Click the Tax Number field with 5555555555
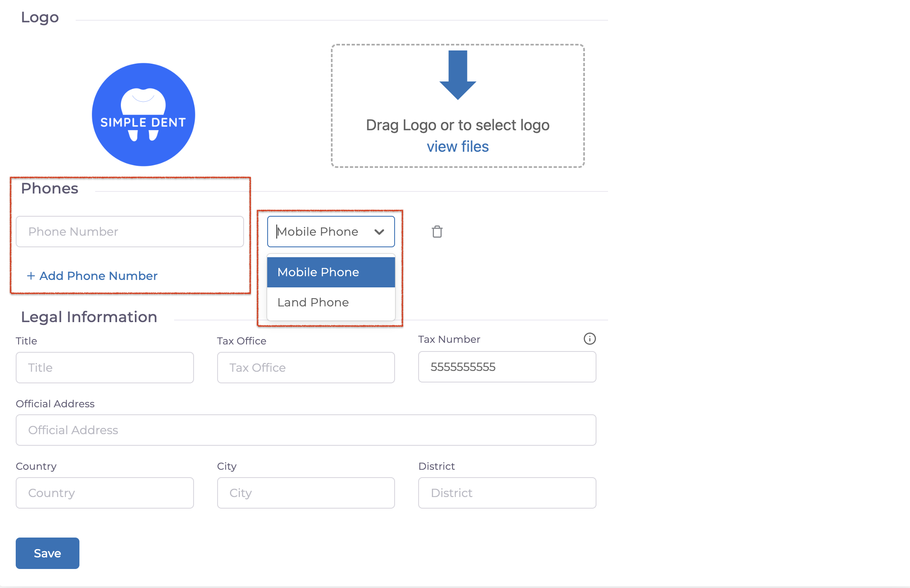This screenshot has height=588, width=910. [x=507, y=367]
